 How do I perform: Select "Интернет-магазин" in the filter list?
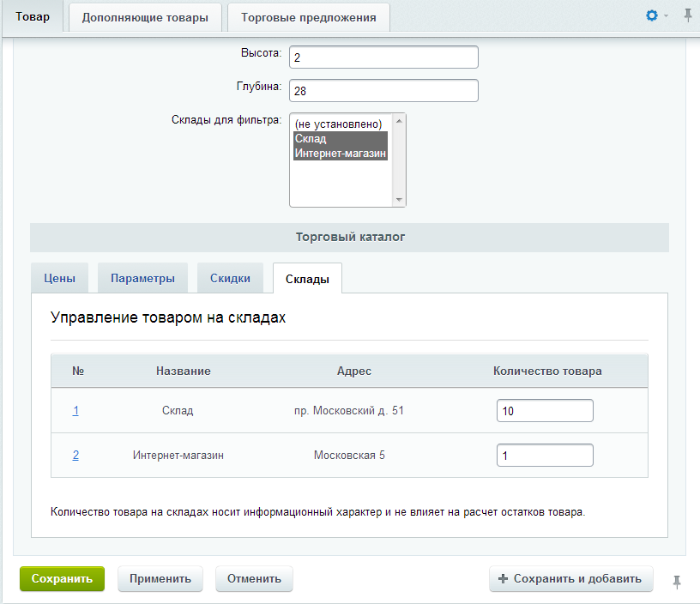point(340,154)
